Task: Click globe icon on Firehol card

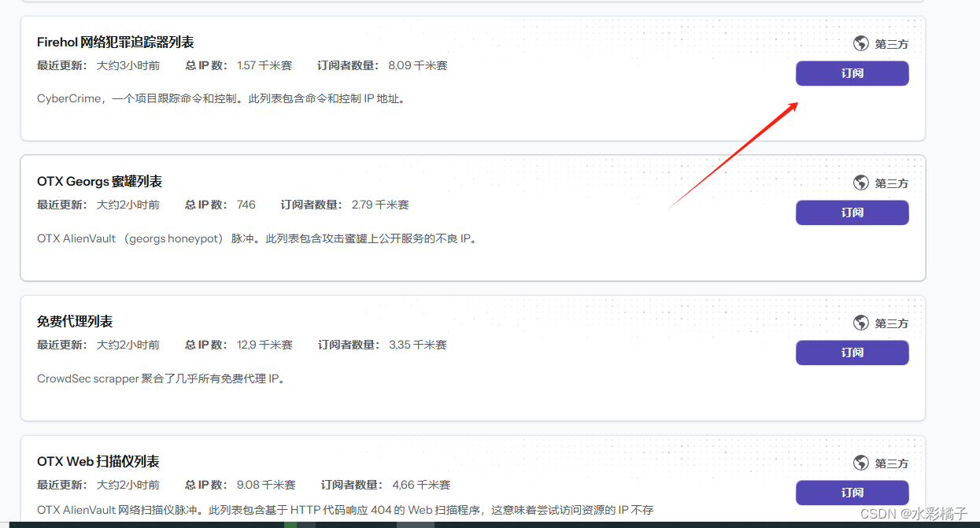Action: 861,43
